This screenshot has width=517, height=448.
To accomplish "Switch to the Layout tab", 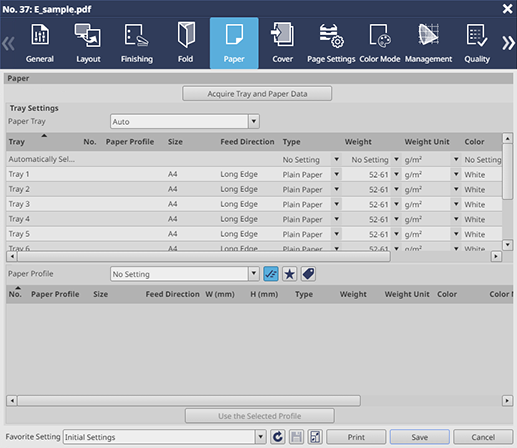I will (x=88, y=43).
